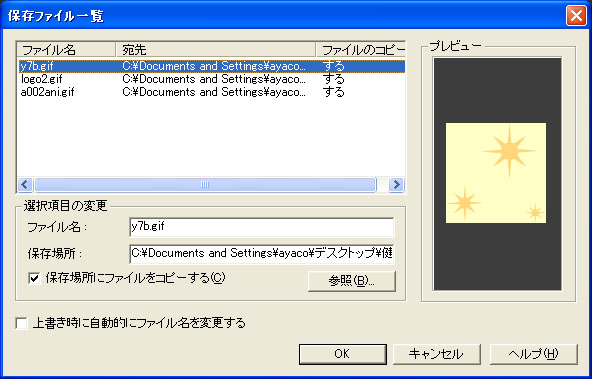Click the ファイル名 column header

[66, 49]
